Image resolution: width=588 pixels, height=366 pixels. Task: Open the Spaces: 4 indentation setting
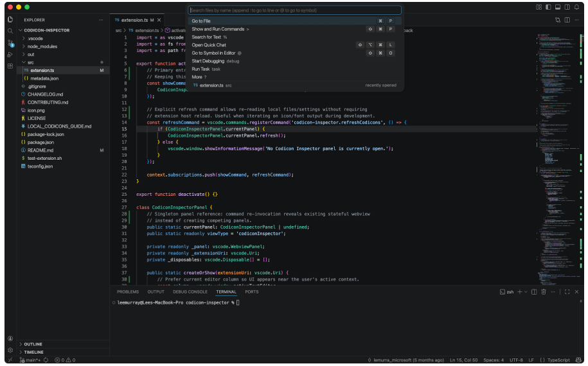(x=494, y=360)
